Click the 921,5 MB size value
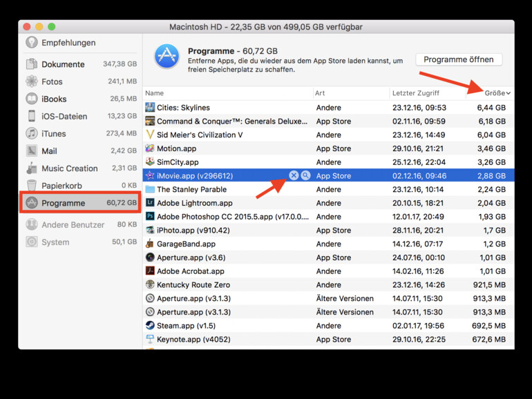532x399 pixels. pos(489,285)
